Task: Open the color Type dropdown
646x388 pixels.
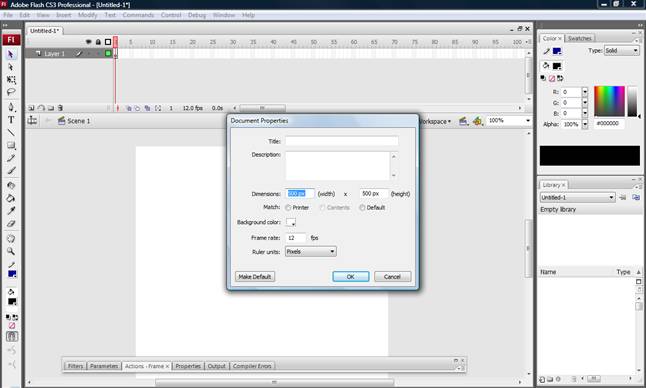Action: (622, 51)
